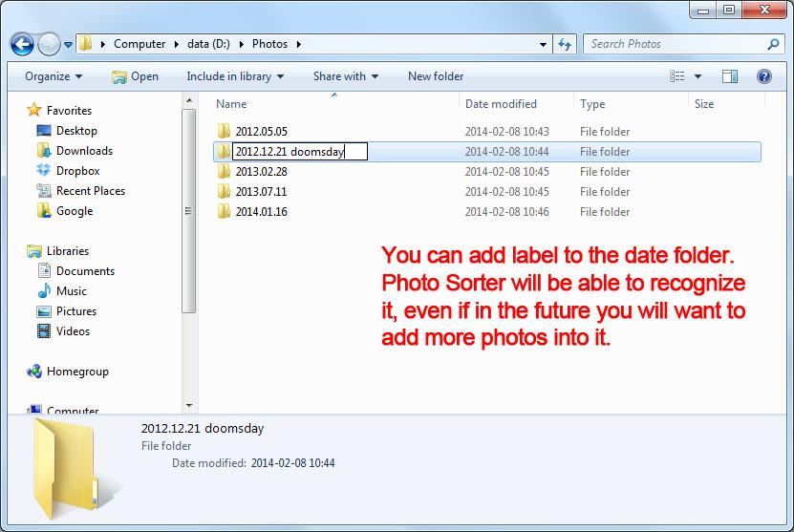Select the 2013.07.11 folder
The width and height of the screenshot is (794, 532).
pyautogui.click(x=261, y=192)
